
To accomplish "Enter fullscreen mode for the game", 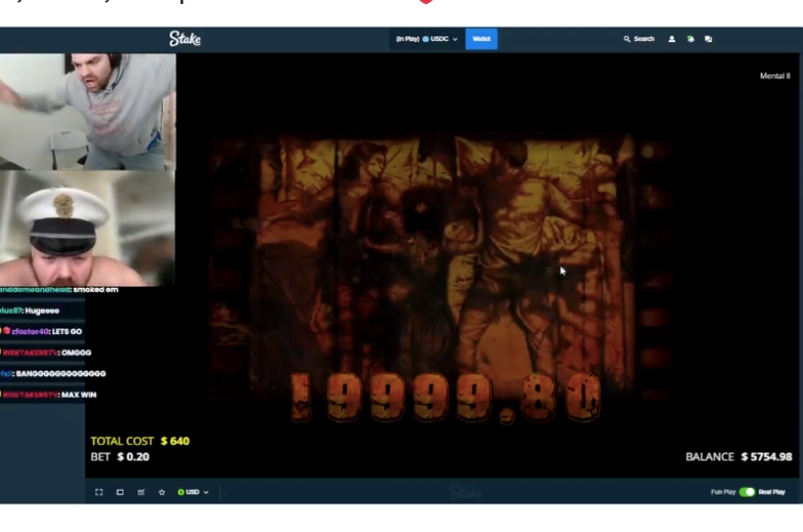I will click(x=99, y=492).
